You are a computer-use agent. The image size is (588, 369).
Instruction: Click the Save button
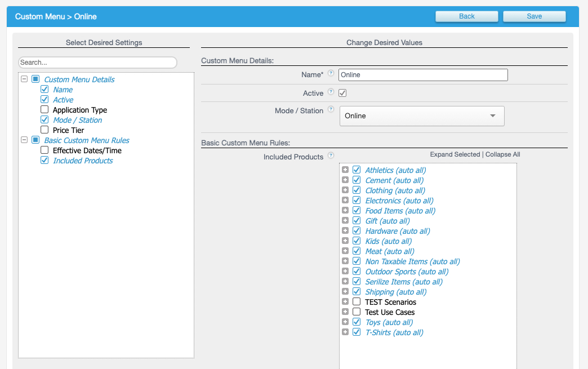(534, 16)
